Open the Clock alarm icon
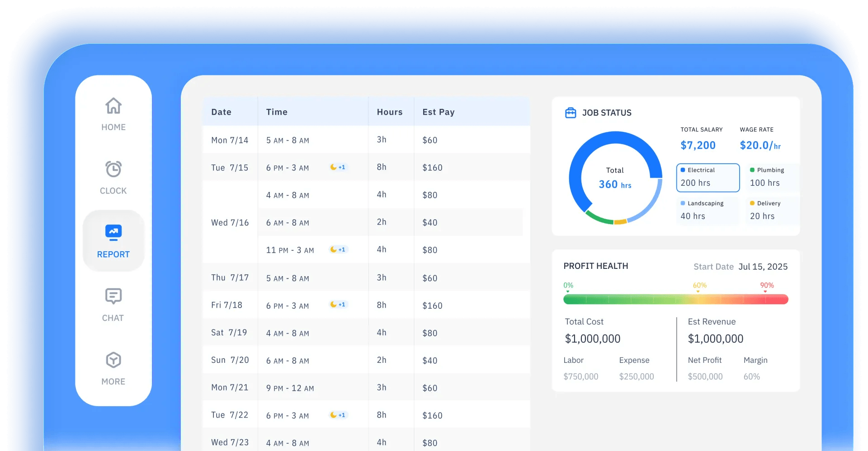The image size is (868, 451). pos(113,169)
